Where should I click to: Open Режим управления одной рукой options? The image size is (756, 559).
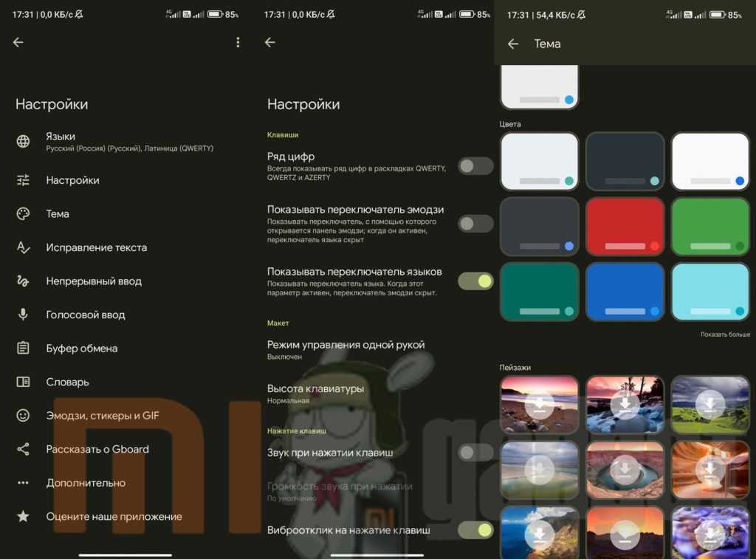tap(346, 349)
